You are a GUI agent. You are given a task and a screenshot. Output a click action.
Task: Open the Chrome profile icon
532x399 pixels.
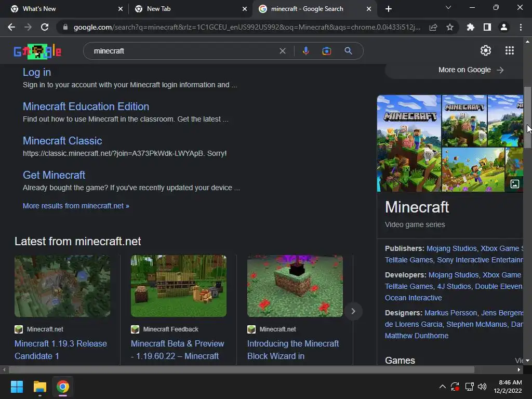(504, 27)
